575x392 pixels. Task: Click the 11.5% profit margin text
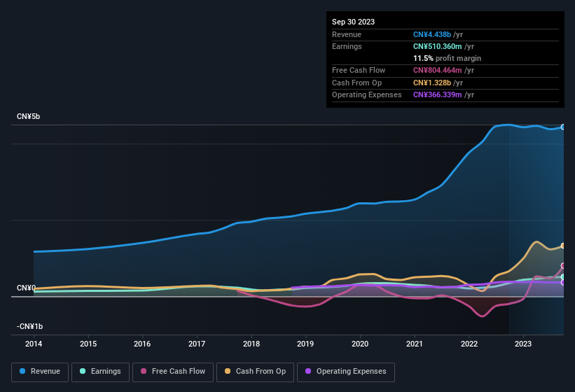pos(447,58)
